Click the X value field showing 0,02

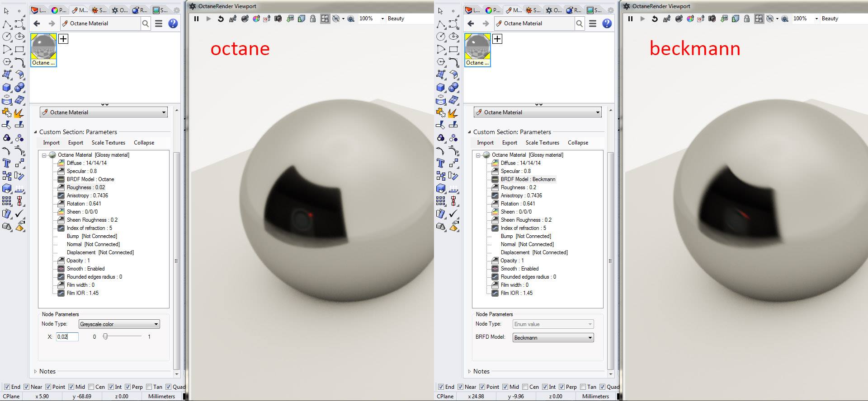coord(67,337)
